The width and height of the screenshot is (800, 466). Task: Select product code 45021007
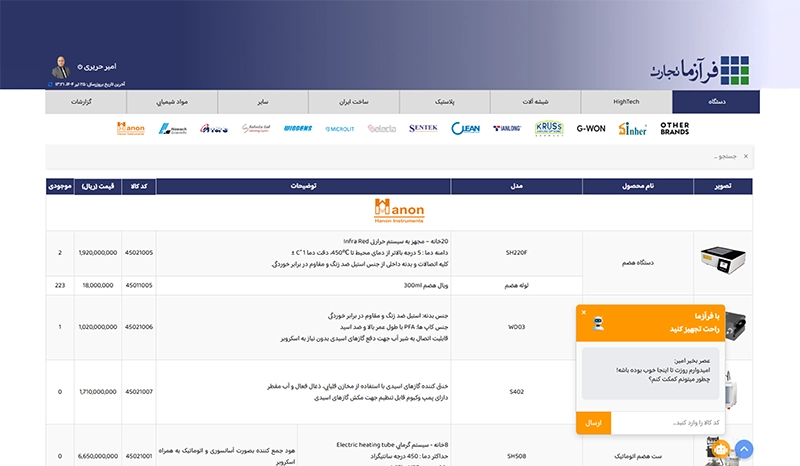pos(139,392)
